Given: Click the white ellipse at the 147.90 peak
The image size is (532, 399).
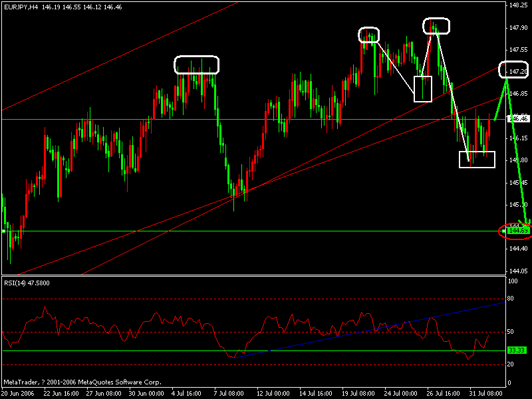Looking at the screenshot, I should 436,25.
